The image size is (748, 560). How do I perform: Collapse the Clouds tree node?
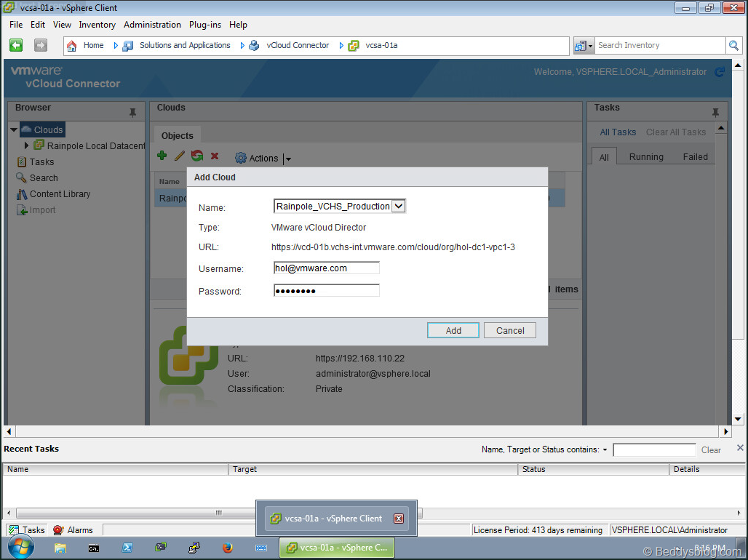(14, 129)
